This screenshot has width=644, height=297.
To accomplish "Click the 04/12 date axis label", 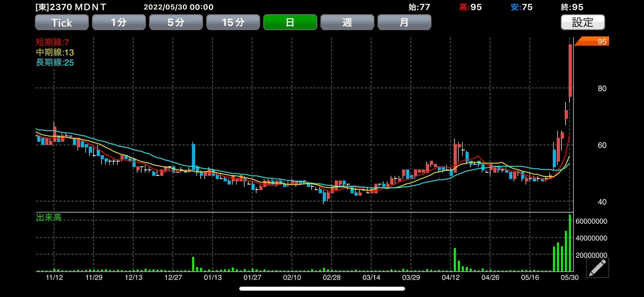I will pyautogui.click(x=451, y=278).
